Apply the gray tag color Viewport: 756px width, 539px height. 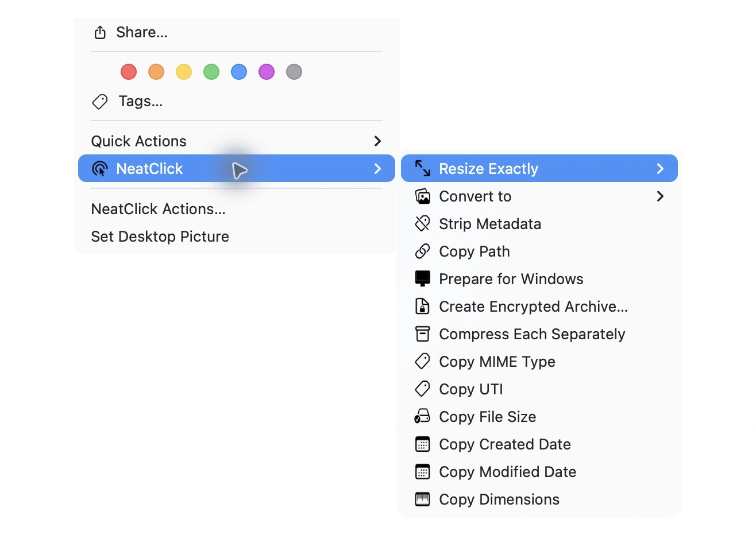coord(294,72)
